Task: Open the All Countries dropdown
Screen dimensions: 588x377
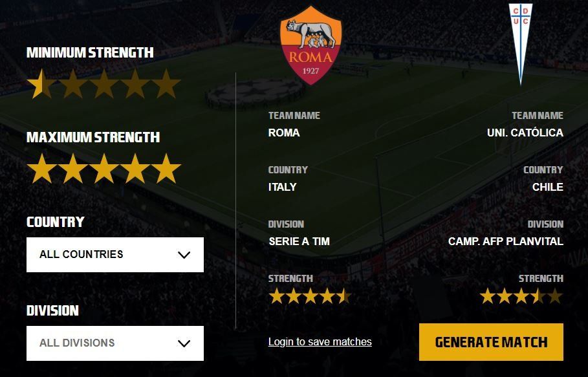Action: point(115,254)
